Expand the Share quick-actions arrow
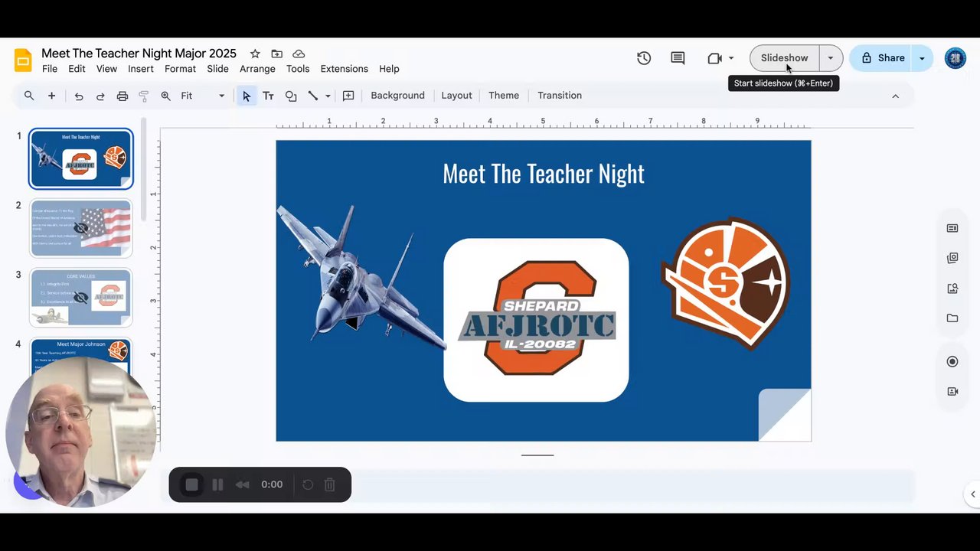The width and height of the screenshot is (980, 551). pos(923,58)
